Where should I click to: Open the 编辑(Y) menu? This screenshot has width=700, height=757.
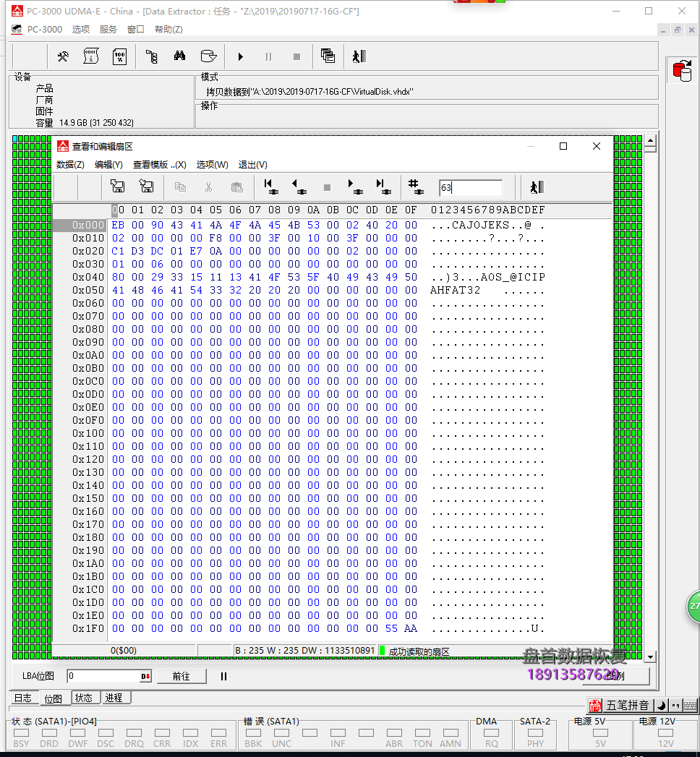click(x=108, y=165)
